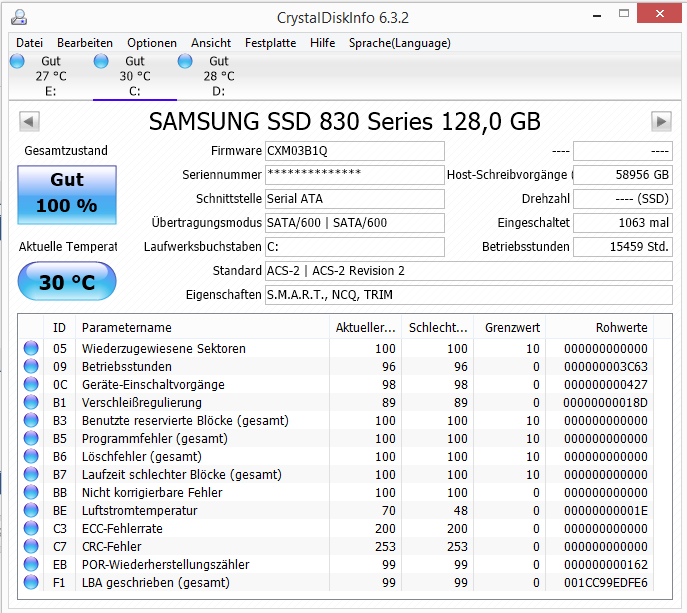Click the Drehzahl value ---- (SSD)
687x613 pixels.
623,199
